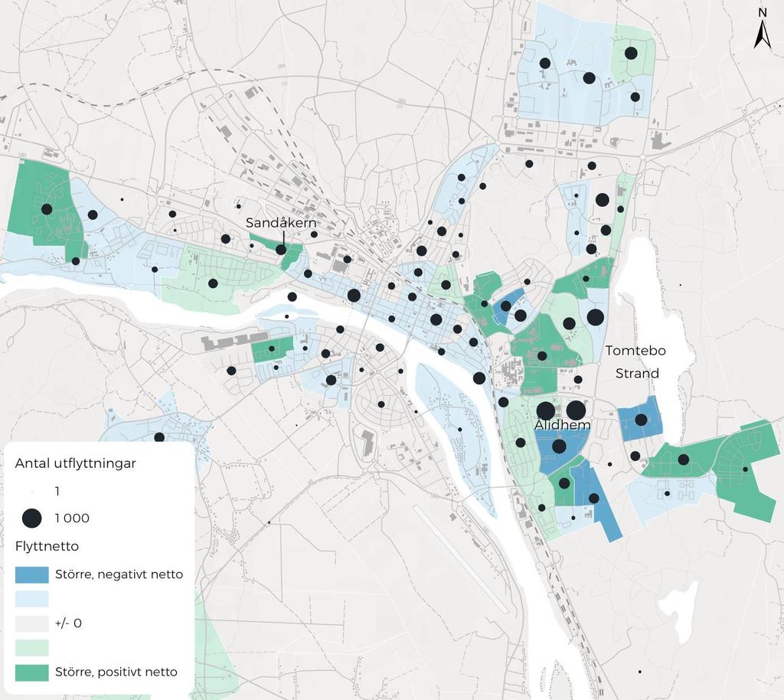Viewport: 784px width, 700px height.
Task: Click the '1 000' legend value
Action: 72,518
